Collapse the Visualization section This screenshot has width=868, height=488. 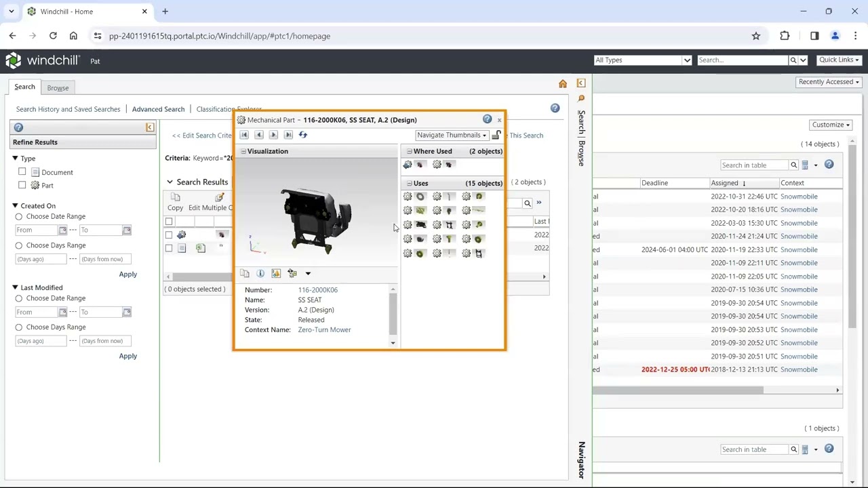(x=243, y=151)
